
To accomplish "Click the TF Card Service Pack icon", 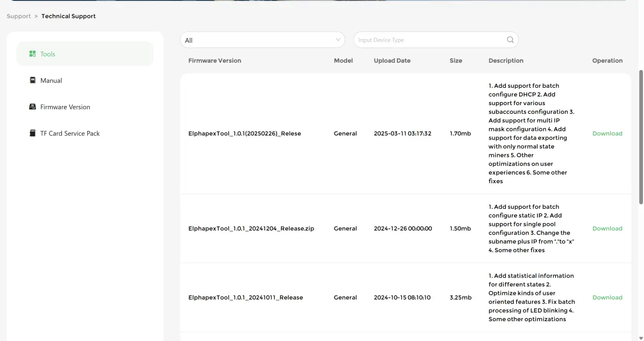I will (32, 133).
